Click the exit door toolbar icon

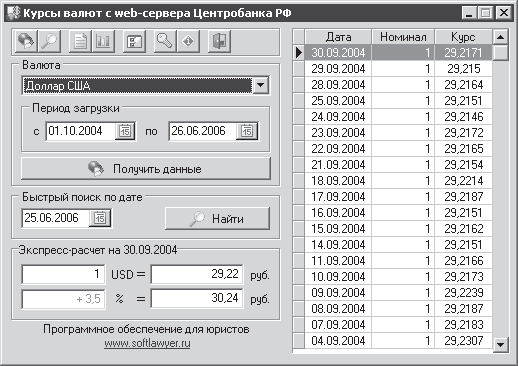pos(219,42)
